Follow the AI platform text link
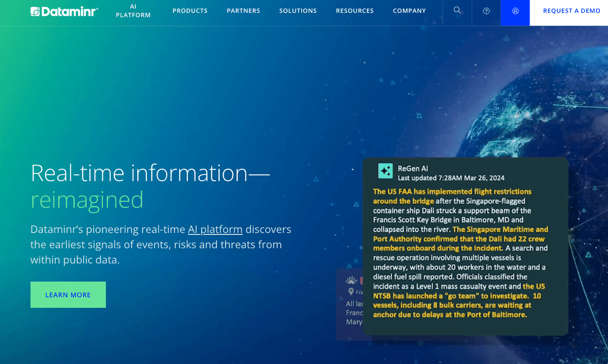 [x=215, y=229]
